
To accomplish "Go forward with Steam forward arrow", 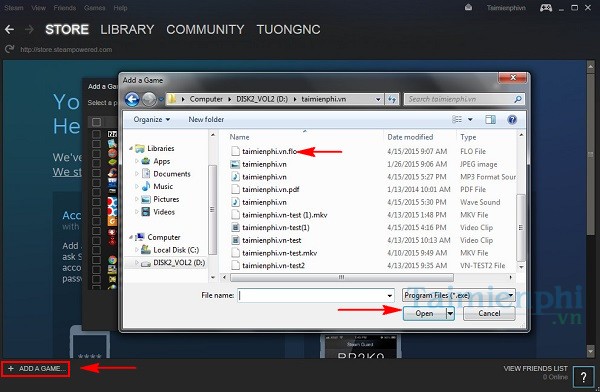I will pos(29,29).
